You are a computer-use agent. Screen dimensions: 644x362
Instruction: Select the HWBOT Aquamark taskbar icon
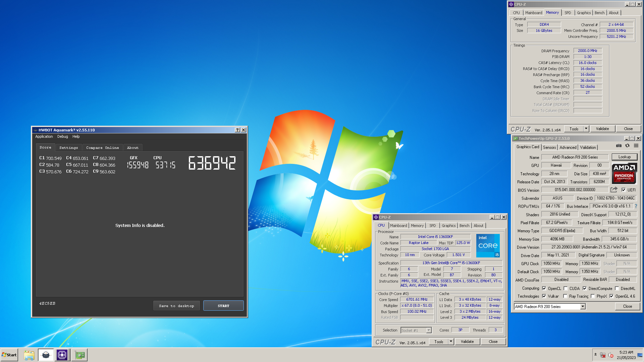pyautogui.click(x=46, y=355)
